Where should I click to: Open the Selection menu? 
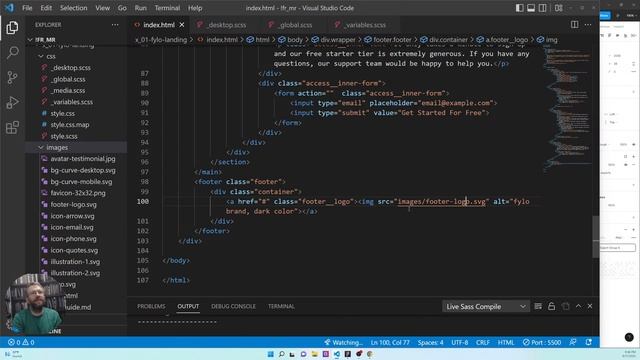click(x=73, y=8)
